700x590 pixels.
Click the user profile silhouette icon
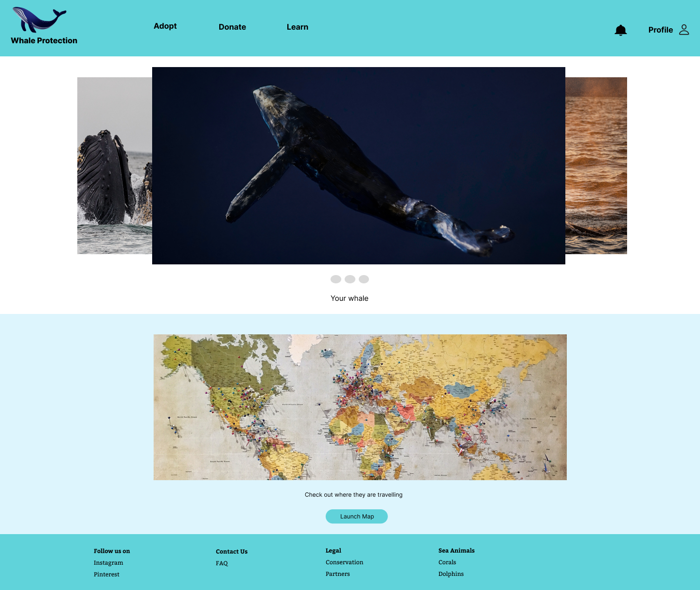pos(684,30)
